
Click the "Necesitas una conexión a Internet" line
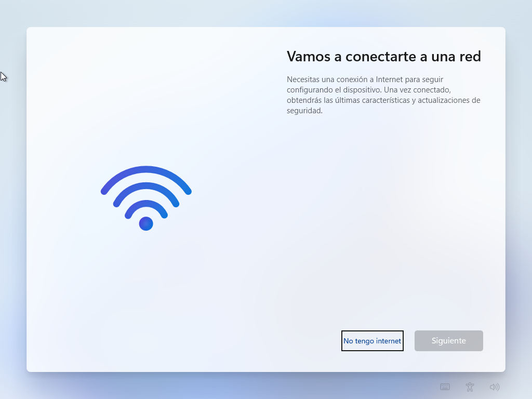[365, 79]
